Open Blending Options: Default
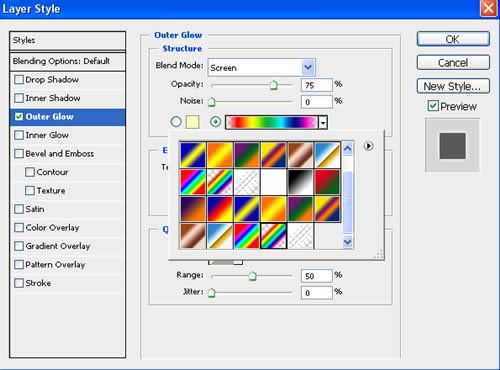 [68, 61]
